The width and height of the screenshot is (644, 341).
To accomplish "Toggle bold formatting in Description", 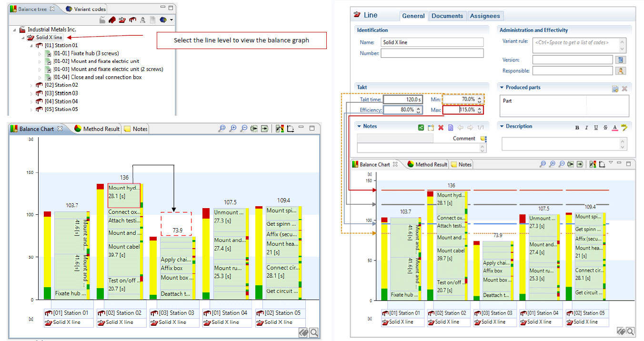I will click(x=577, y=127).
